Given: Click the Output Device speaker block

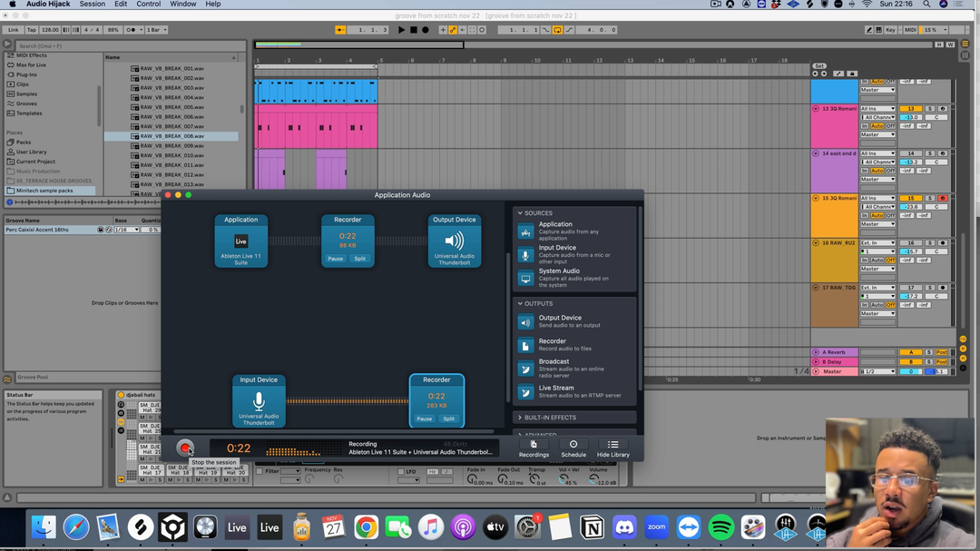Looking at the screenshot, I should (454, 241).
